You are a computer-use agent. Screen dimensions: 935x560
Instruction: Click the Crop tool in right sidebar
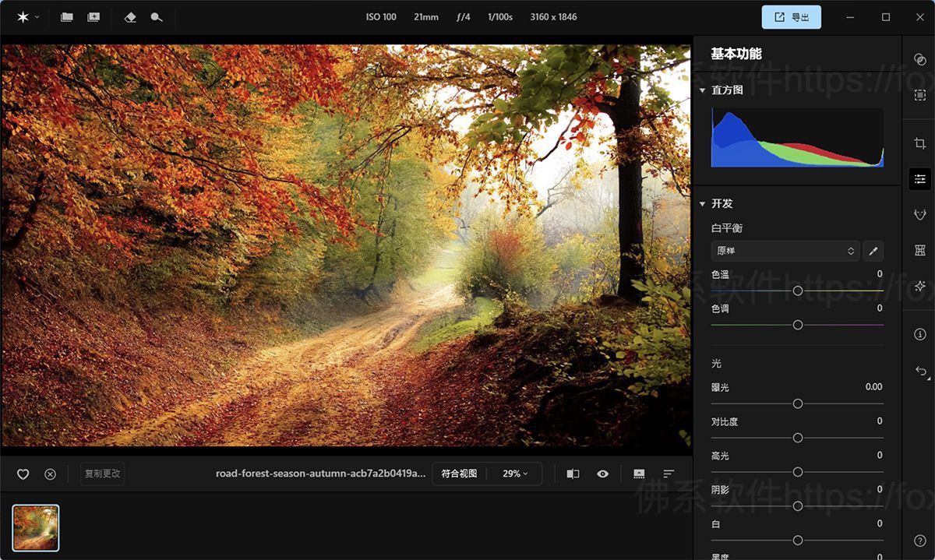click(x=919, y=143)
